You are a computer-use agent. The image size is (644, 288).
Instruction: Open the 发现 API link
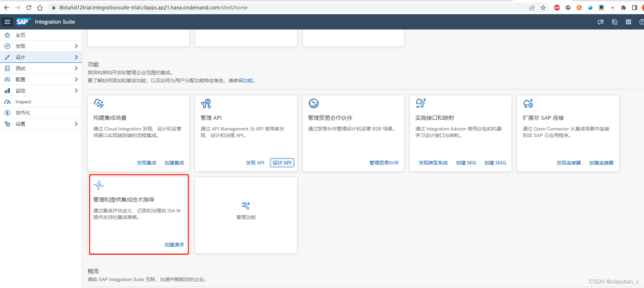click(255, 163)
